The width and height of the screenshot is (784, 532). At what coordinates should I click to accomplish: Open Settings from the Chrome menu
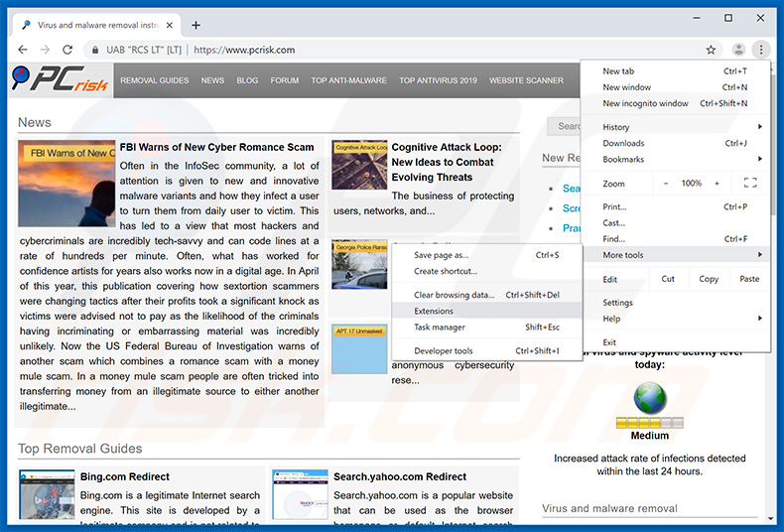(675, 303)
